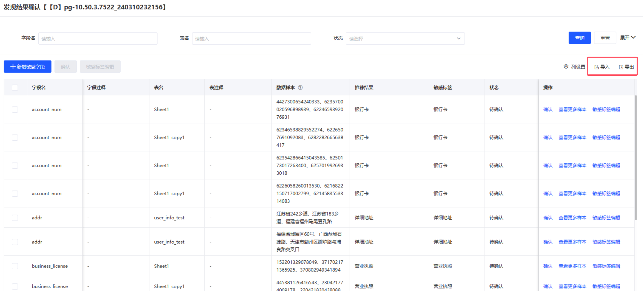Open the 状态 dropdown
This screenshot has height=291, width=644.
405,39
